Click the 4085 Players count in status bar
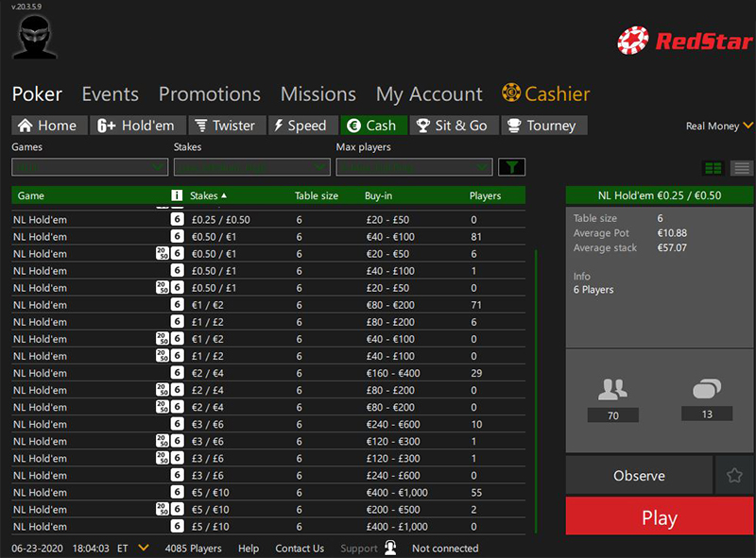Screen dimensions: 756x558 [x=193, y=549]
